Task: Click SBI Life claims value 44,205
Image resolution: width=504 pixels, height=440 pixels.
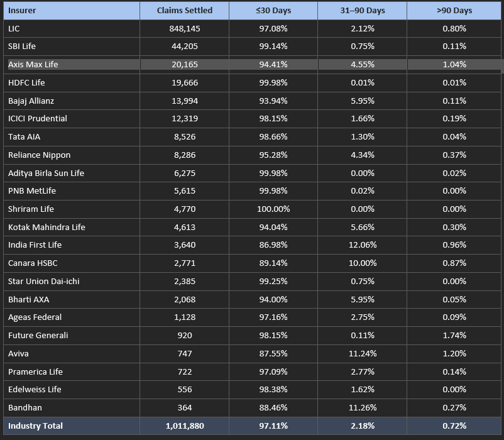Action: point(185,47)
